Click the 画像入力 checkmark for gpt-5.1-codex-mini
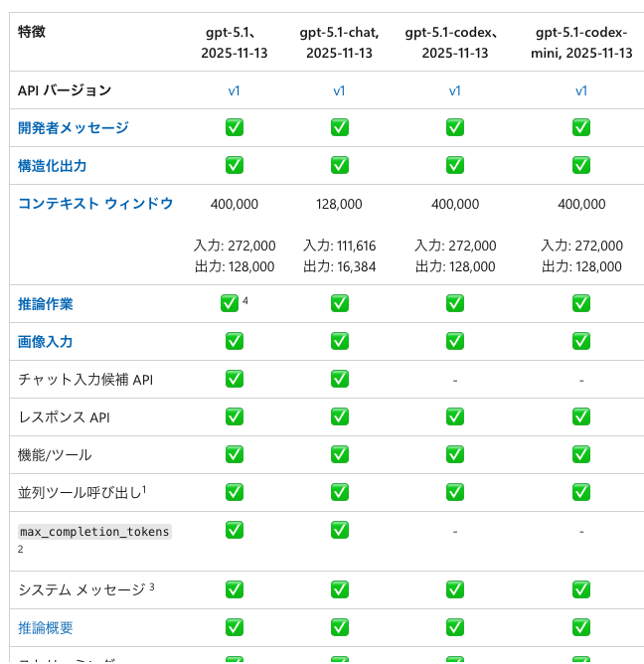The image size is (644, 664). click(581, 341)
